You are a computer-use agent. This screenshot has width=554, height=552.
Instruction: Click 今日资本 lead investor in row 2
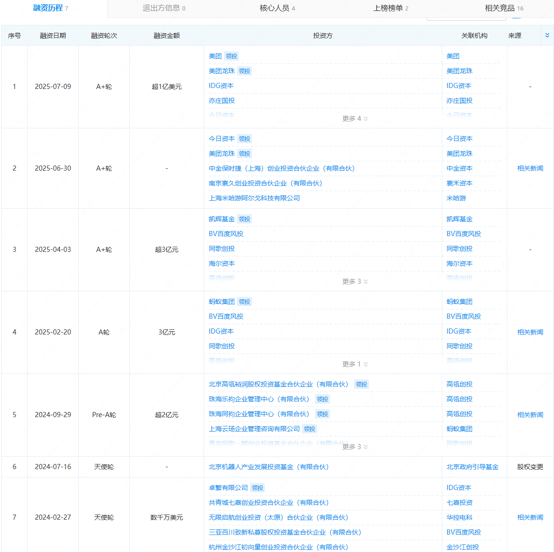(222, 139)
